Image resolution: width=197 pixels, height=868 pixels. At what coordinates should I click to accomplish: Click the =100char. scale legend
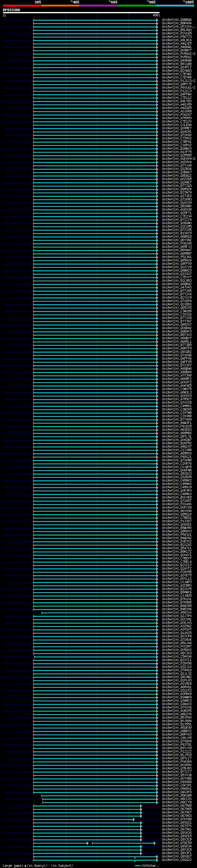(x=146, y=865)
